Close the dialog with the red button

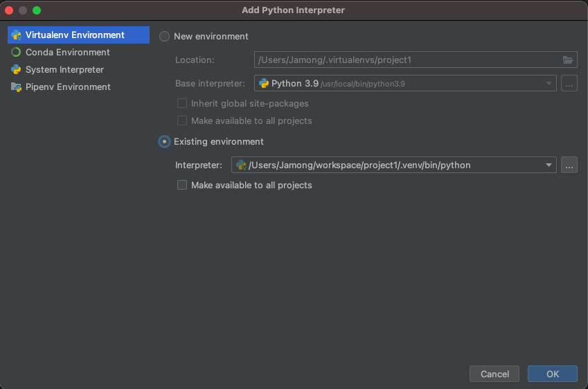9,10
